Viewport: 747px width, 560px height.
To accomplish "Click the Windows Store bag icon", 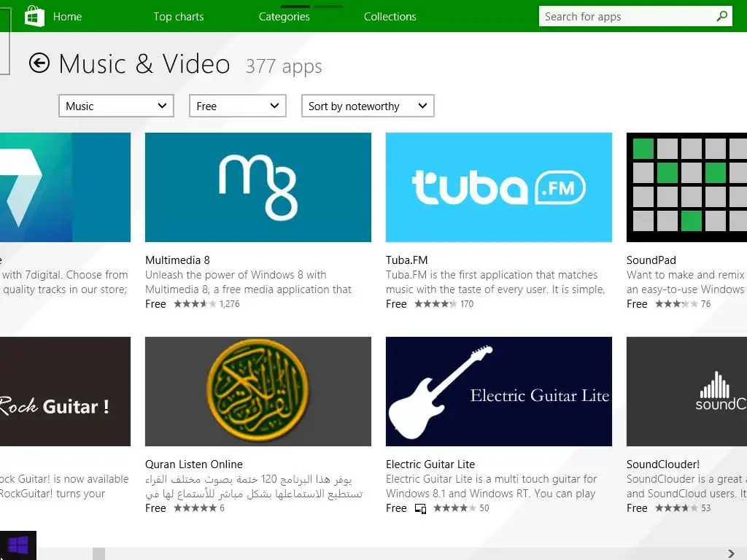I will pyautogui.click(x=34, y=16).
